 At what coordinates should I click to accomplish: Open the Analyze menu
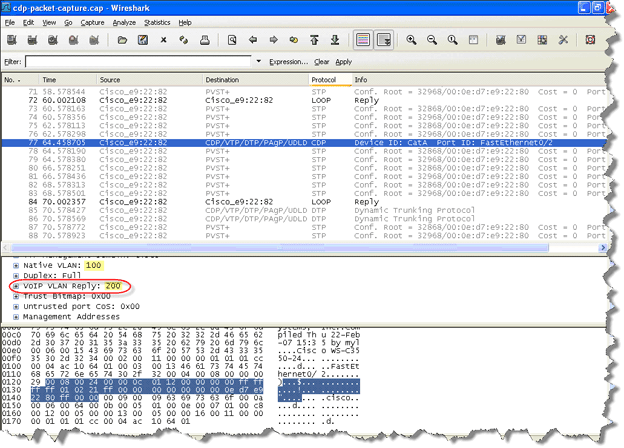[x=124, y=23]
